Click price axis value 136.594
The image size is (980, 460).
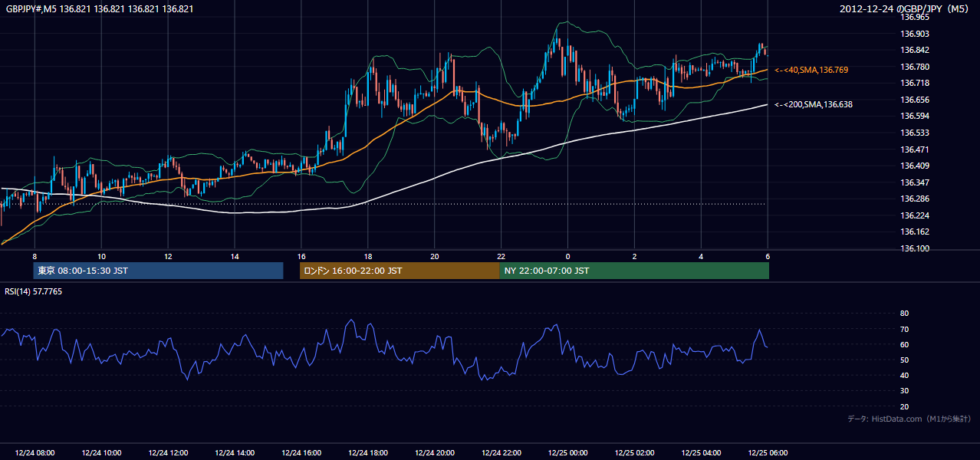915,116
